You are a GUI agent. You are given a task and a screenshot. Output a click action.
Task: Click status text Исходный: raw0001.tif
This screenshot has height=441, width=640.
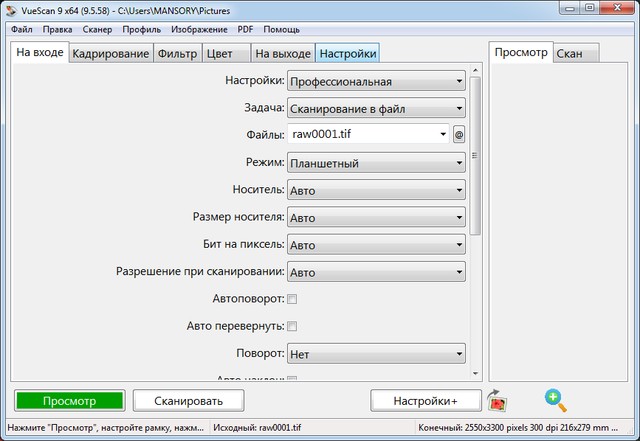(257, 428)
